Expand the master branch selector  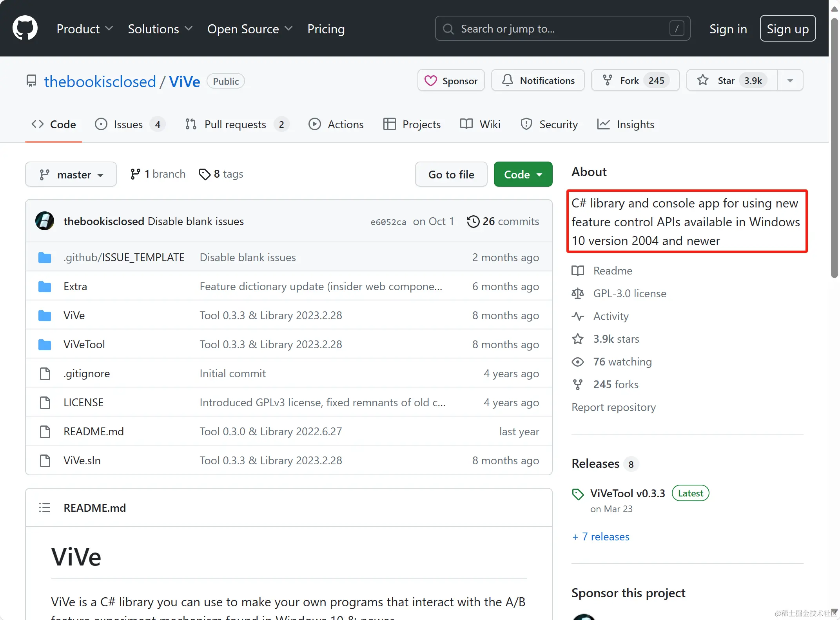tap(71, 175)
